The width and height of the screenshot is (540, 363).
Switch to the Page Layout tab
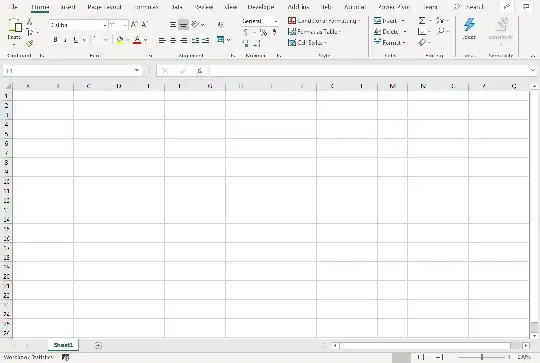pyautogui.click(x=104, y=7)
